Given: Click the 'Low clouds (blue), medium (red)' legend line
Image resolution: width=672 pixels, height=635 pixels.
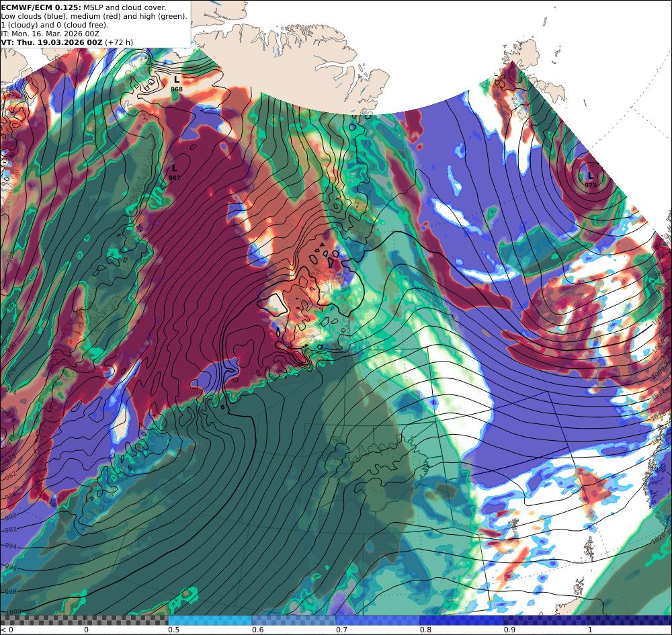Looking at the screenshot, I should pos(94,16).
